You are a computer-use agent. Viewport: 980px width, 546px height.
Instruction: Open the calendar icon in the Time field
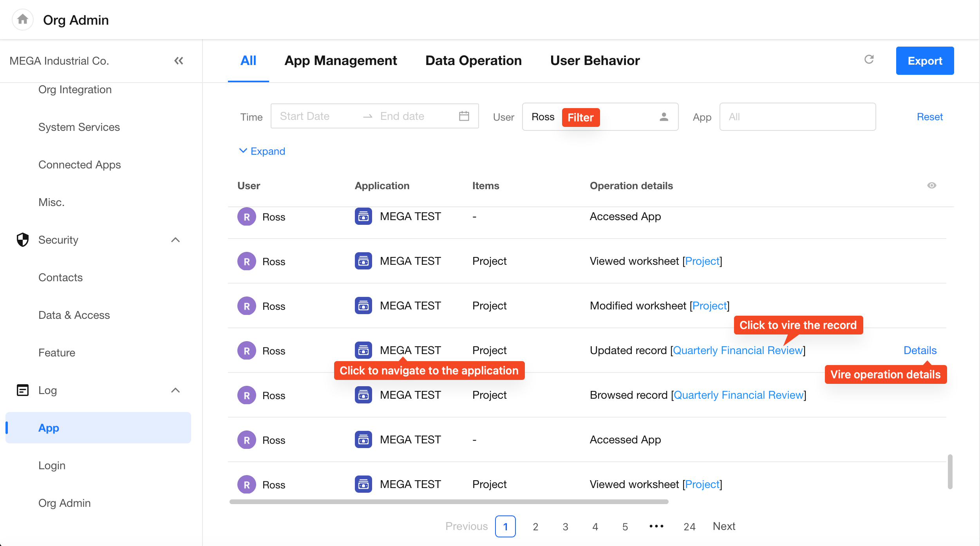464,116
